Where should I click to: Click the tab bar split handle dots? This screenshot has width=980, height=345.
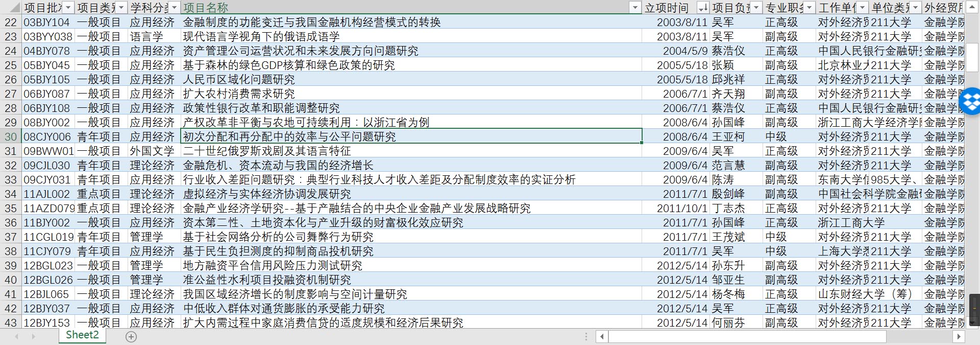586,336
